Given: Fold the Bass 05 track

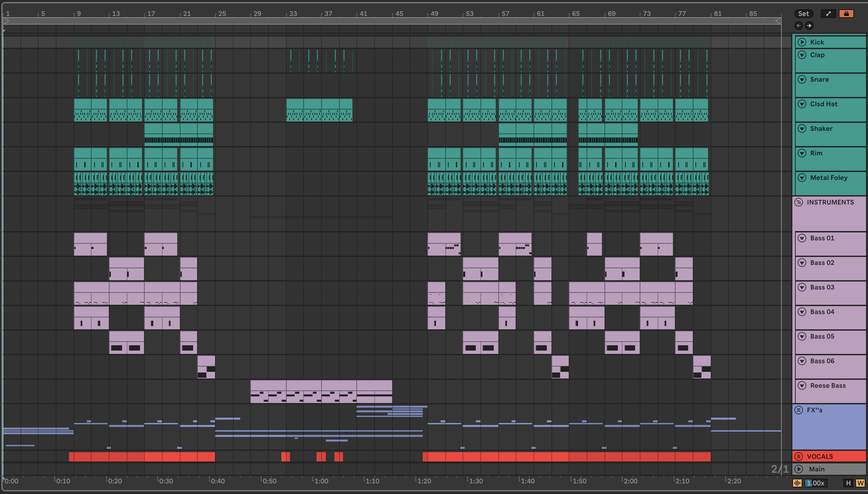Looking at the screenshot, I should [x=802, y=337].
